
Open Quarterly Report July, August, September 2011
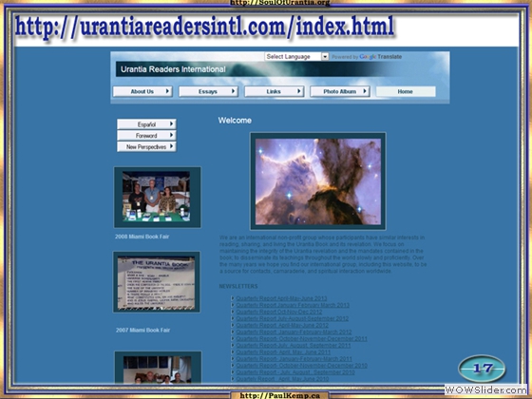point(294,346)
